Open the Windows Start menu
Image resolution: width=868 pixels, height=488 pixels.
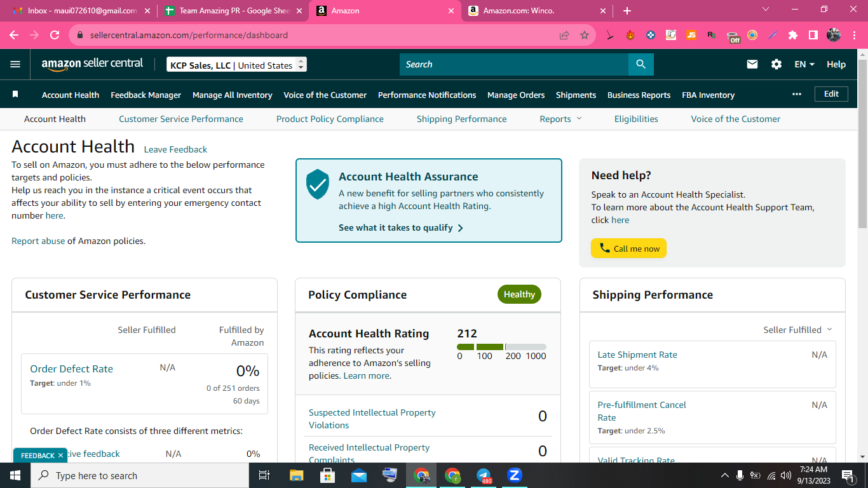pyautogui.click(x=15, y=475)
